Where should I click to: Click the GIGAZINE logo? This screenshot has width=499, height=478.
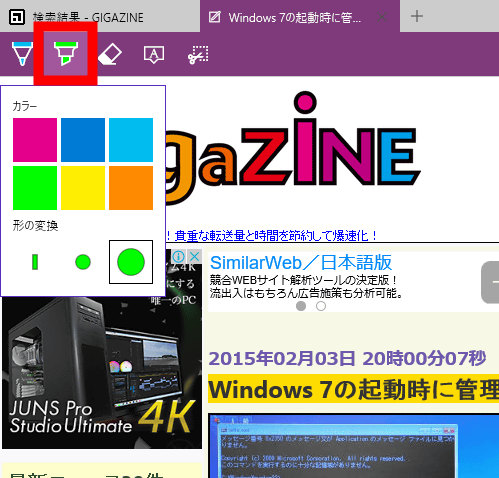pos(293,148)
